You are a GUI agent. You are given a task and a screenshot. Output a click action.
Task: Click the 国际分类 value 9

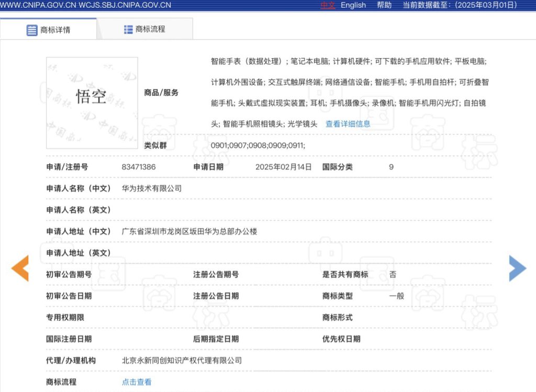pos(391,167)
